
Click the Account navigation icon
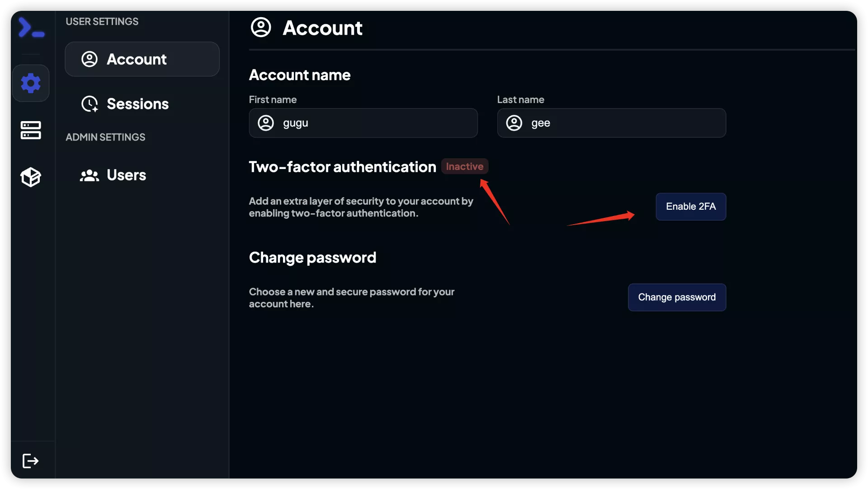[90, 59]
